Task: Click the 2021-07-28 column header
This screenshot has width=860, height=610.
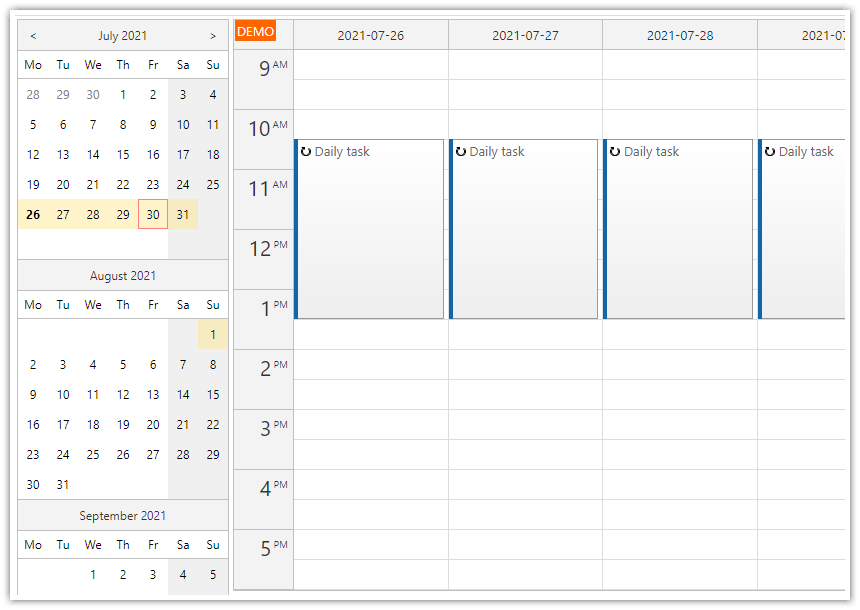Action: [x=680, y=35]
